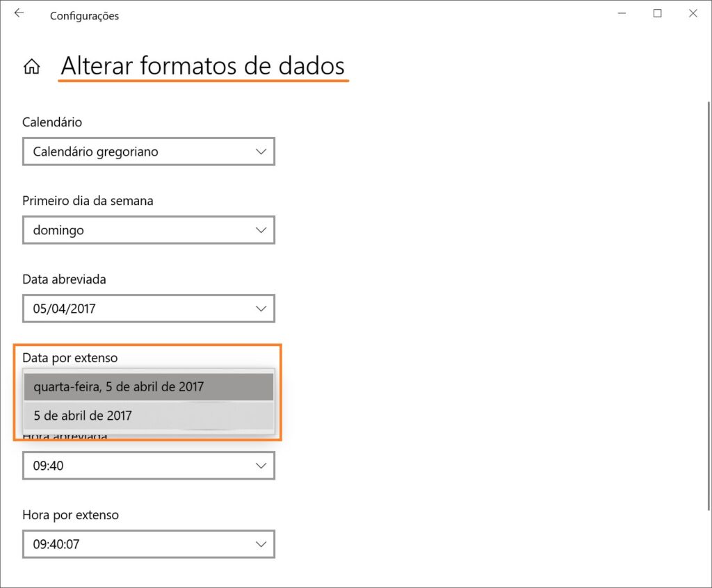Image resolution: width=712 pixels, height=588 pixels.
Task: Select 'quarta-feira, 5 de abril de 2017' option
Action: click(x=148, y=387)
